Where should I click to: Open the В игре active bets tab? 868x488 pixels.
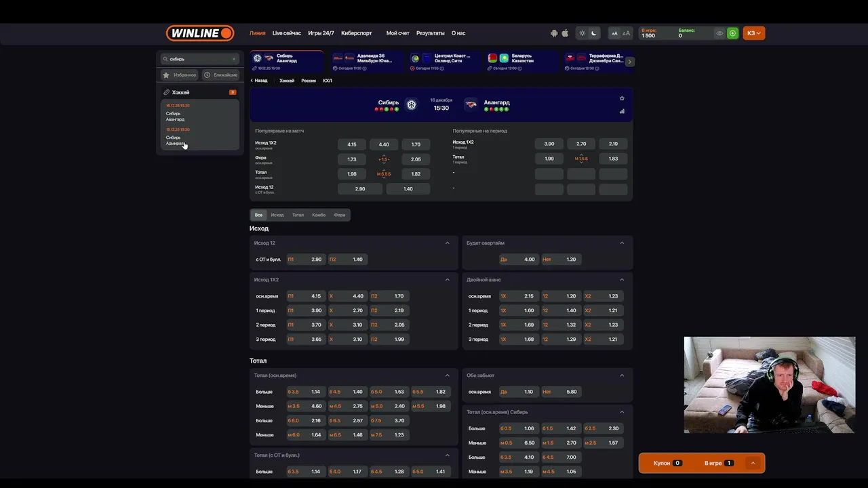click(719, 463)
